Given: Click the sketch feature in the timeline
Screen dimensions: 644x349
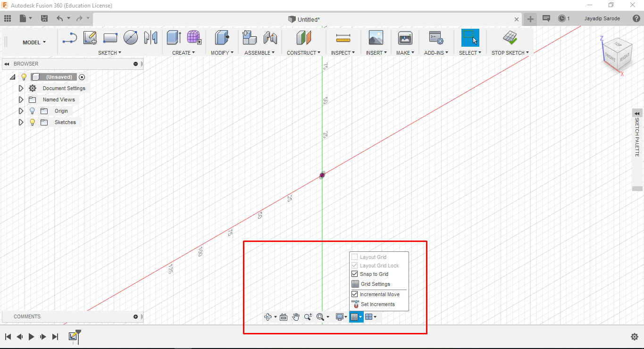Looking at the screenshot, I should 73,336.
